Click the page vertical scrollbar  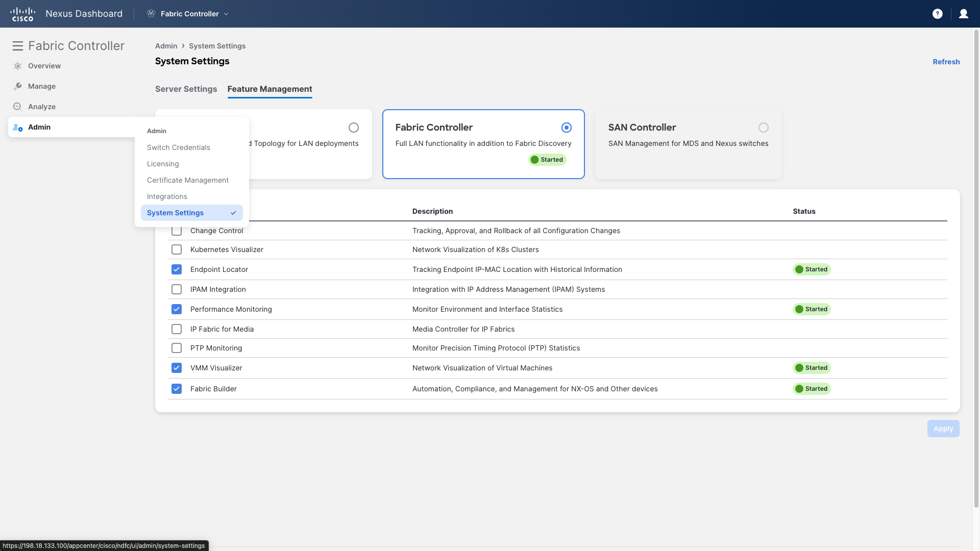click(x=976, y=268)
